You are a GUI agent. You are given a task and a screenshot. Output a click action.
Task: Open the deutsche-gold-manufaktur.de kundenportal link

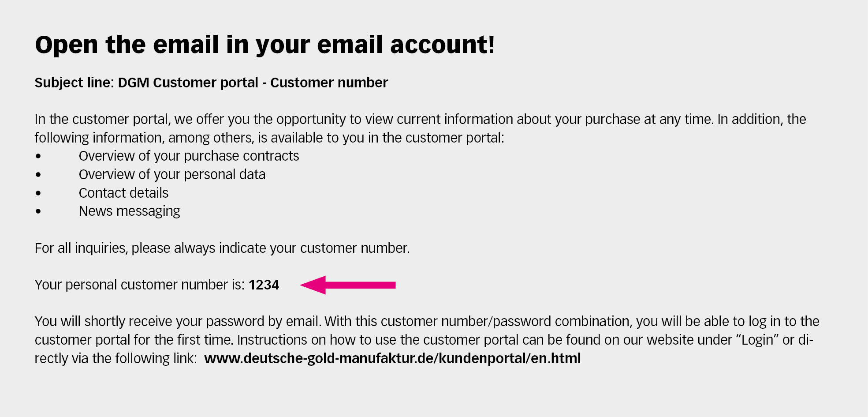[x=392, y=358]
